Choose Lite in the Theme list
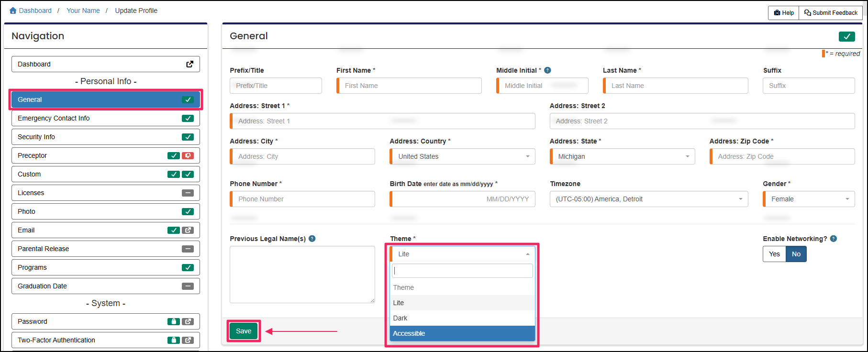868x352 pixels. 462,303
